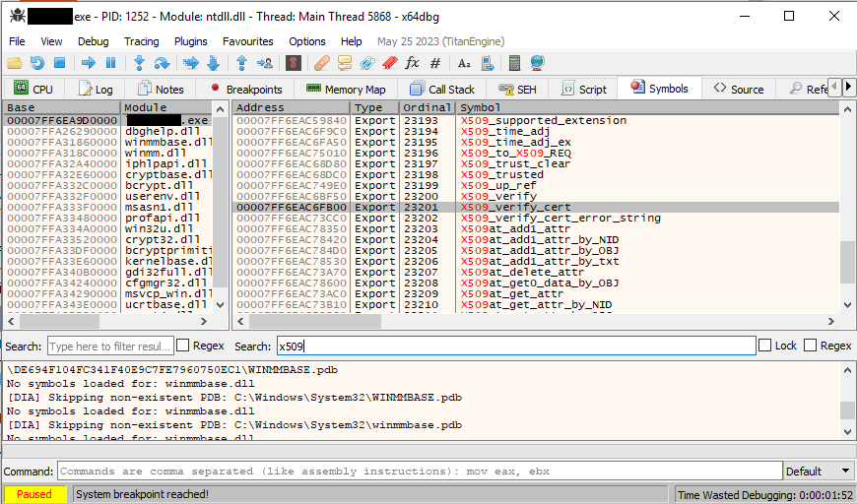This screenshot has width=857, height=504.
Task: Sort symbols by the Ordinal column header
Action: coord(427,107)
